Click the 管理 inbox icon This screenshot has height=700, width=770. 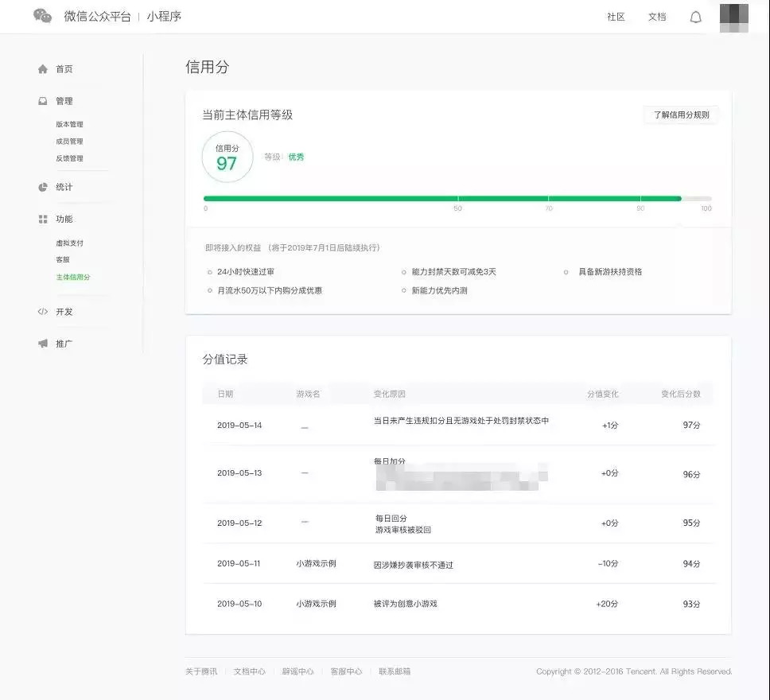tap(43, 101)
